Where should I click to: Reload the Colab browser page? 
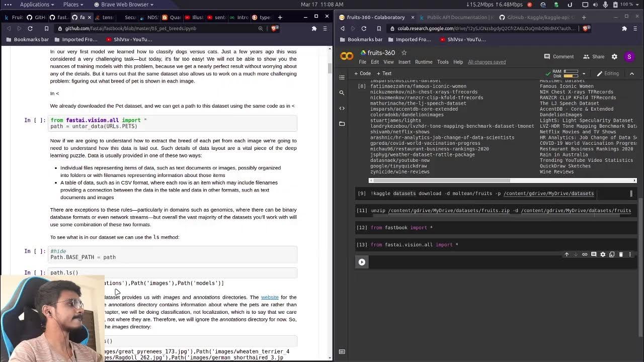pos(364,29)
